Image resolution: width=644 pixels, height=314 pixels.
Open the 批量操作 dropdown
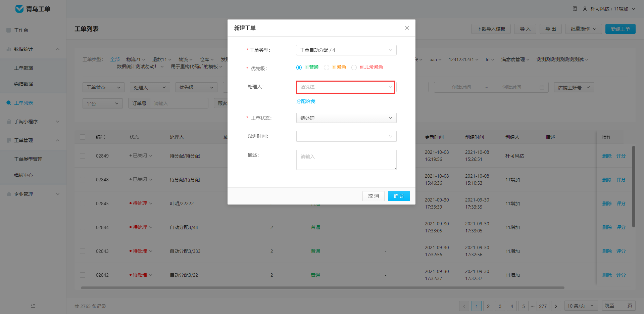coord(583,29)
